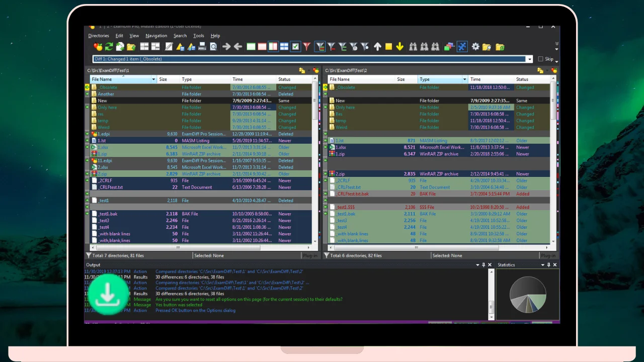Click the Output panel vertical scrollbar
The height and width of the screenshot is (362, 644).
[x=492, y=295]
